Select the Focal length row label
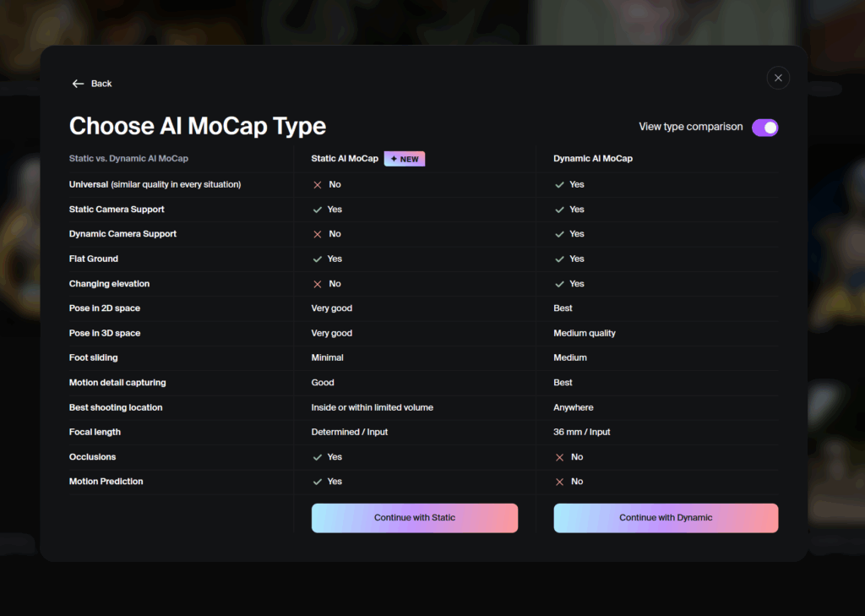 (95, 432)
